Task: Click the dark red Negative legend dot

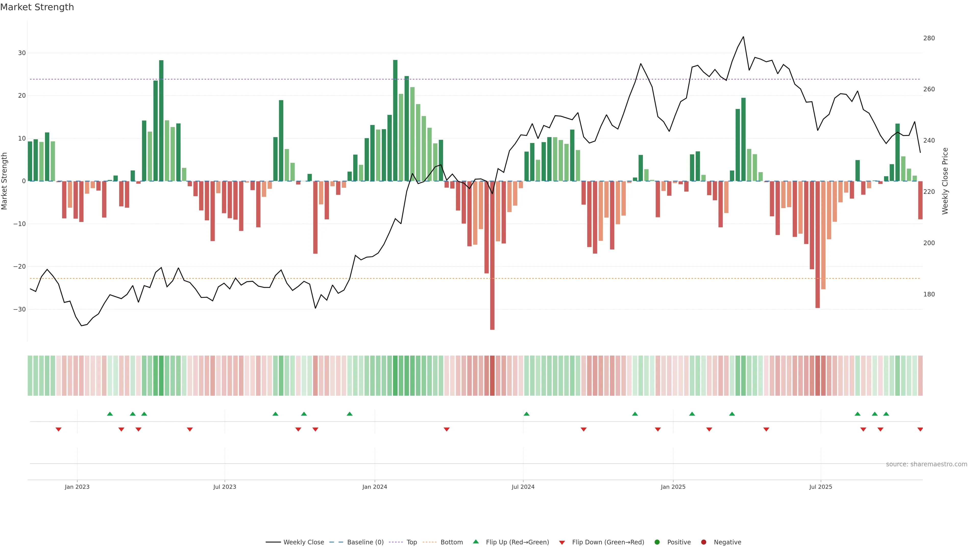Action: (x=703, y=542)
